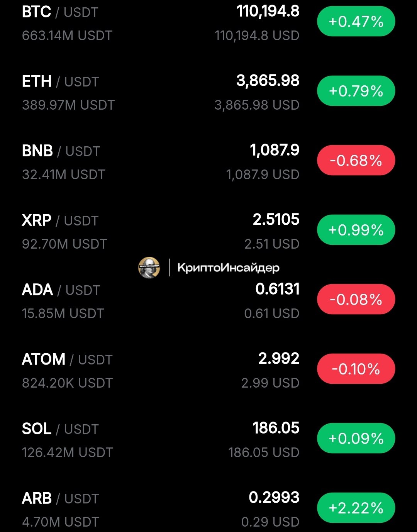
Task: Open the ETH / USDT pair
Action: click(60, 82)
